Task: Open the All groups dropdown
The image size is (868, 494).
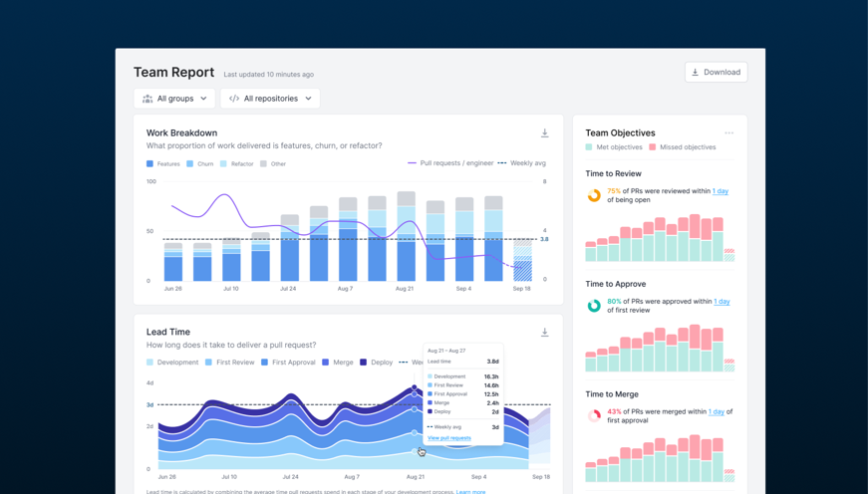Action: click(x=174, y=99)
